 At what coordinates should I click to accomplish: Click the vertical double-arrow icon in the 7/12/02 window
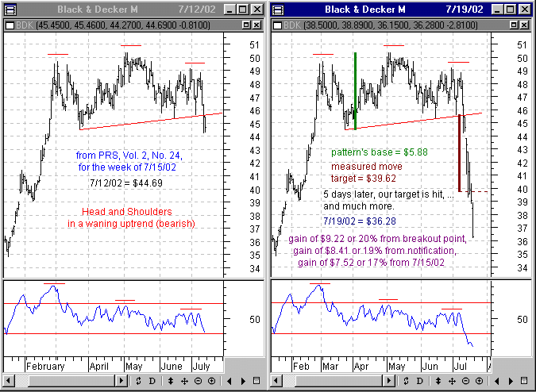coord(170,381)
